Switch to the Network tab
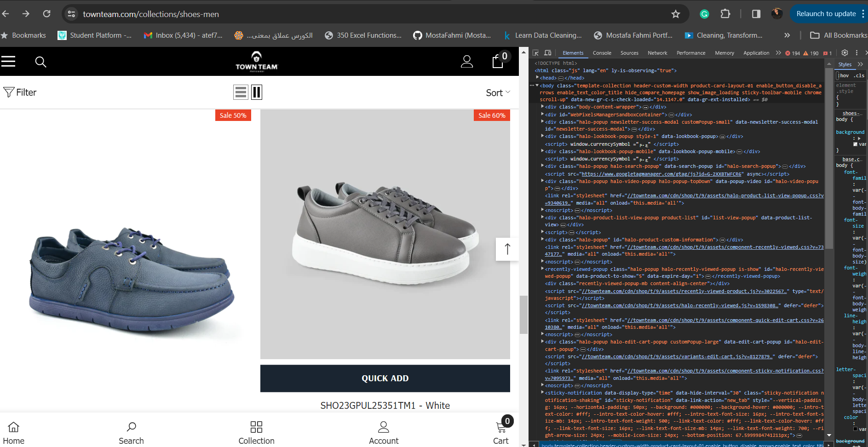 click(657, 53)
